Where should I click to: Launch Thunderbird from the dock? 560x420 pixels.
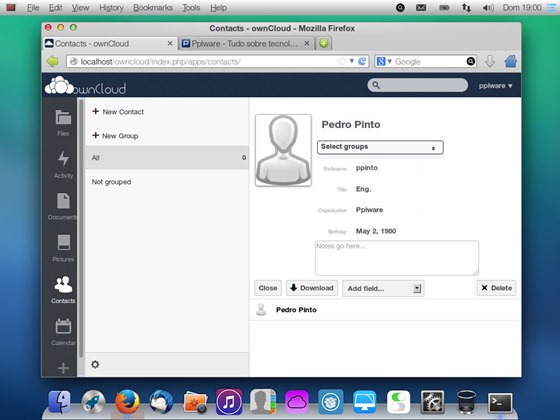[161, 402]
